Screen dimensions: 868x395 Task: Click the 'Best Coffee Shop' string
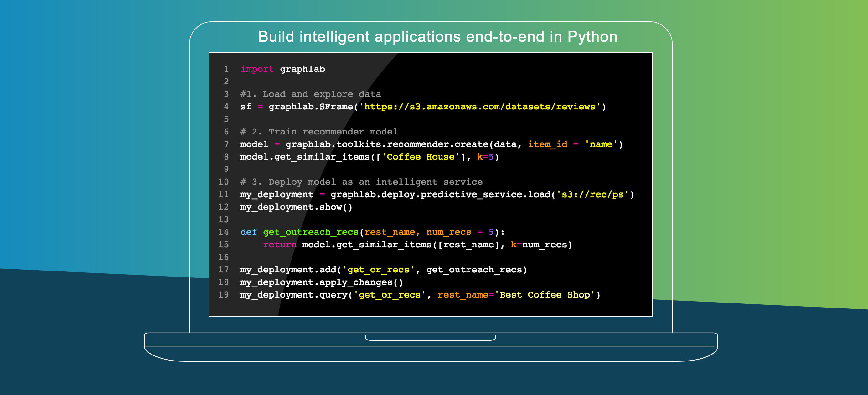(545, 295)
